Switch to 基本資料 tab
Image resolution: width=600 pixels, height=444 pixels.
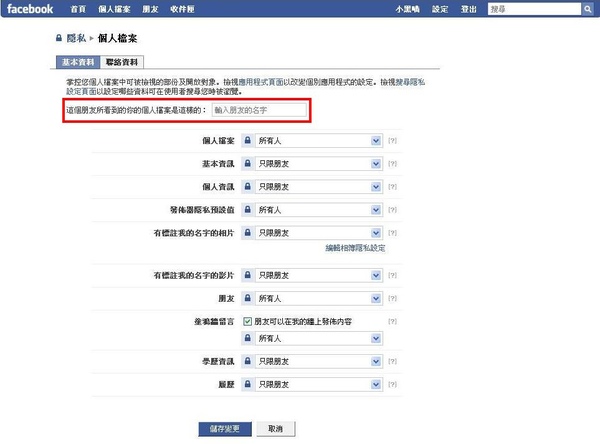78,62
